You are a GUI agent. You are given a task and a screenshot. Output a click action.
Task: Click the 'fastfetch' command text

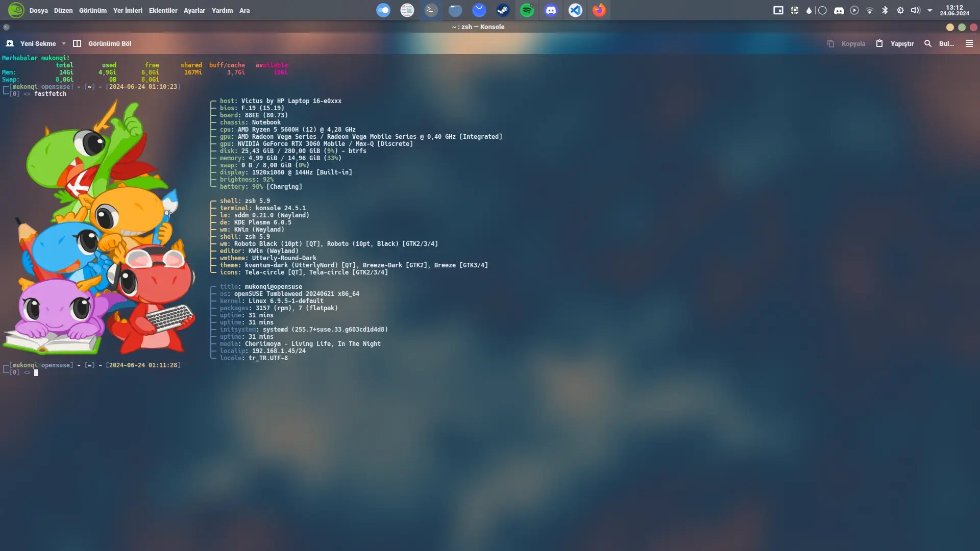pyautogui.click(x=50, y=94)
